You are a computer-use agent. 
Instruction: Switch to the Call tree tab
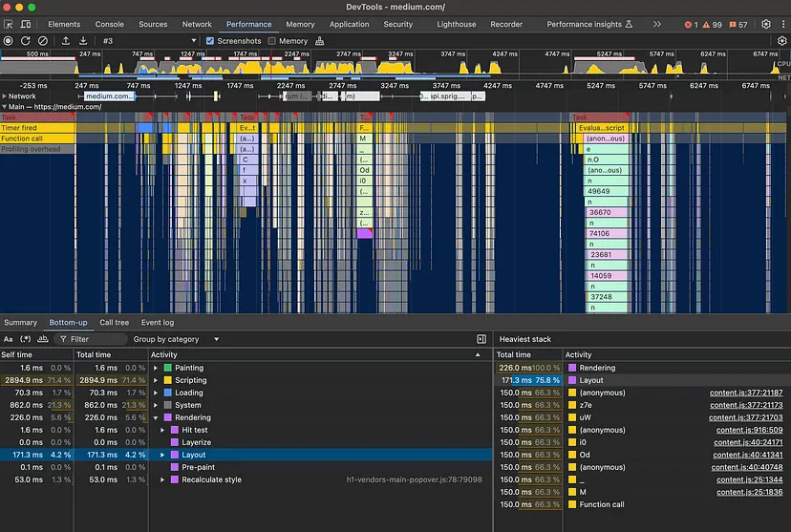click(x=114, y=323)
